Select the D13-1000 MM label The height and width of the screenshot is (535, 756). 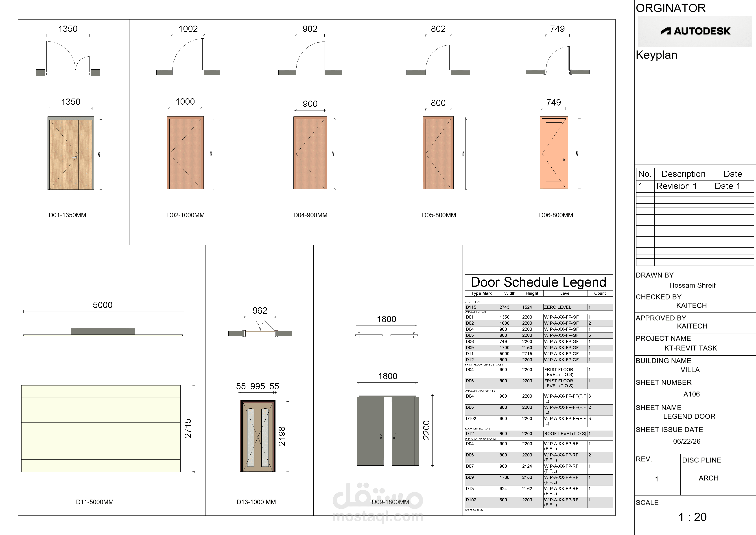tap(256, 502)
